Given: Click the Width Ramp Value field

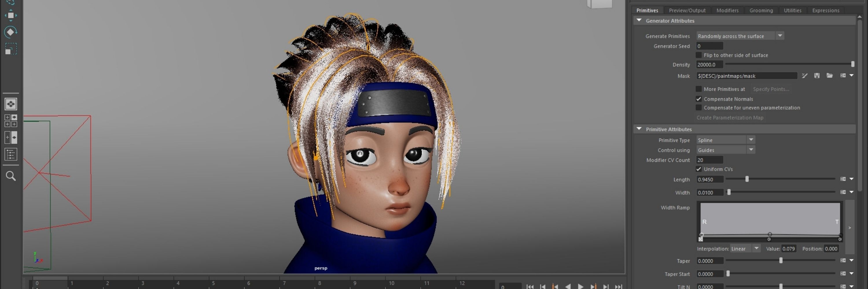Looking at the screenshot, I should click(788, 249).
